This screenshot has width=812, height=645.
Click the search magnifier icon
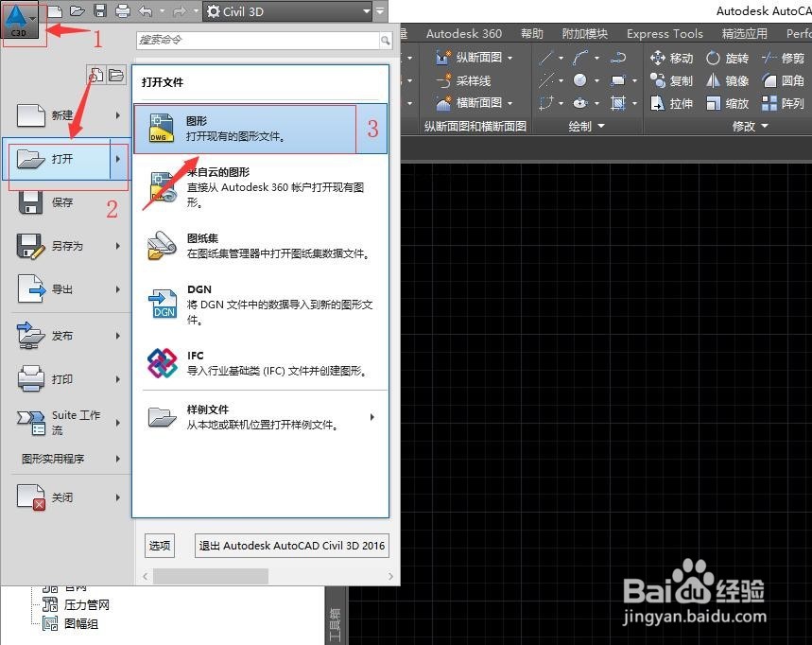[386, 40]
